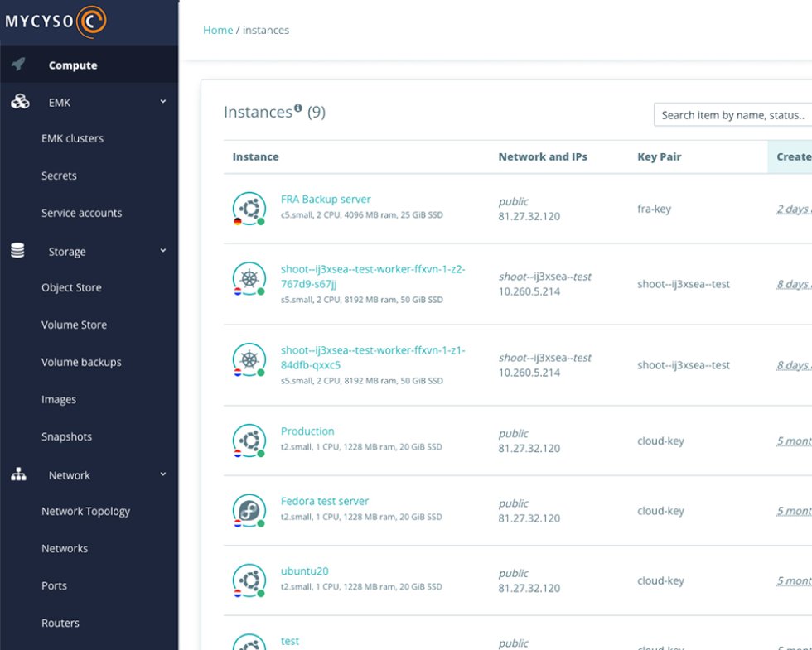Image resolution: width=812 pixels, height=650 pixels.
Task: Open the test instance link
Action: [289, 641]
